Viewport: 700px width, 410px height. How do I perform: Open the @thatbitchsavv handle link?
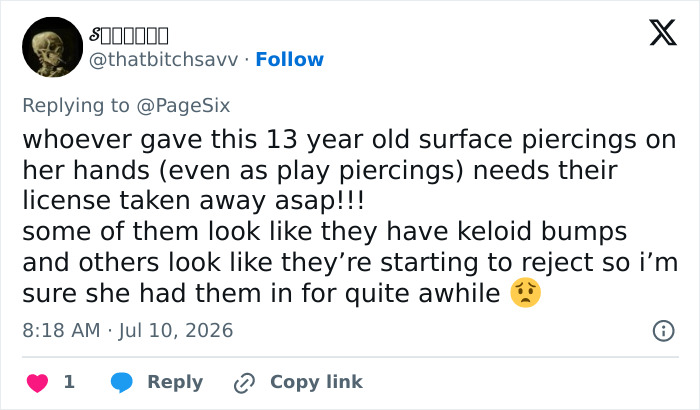coord(163,59)
